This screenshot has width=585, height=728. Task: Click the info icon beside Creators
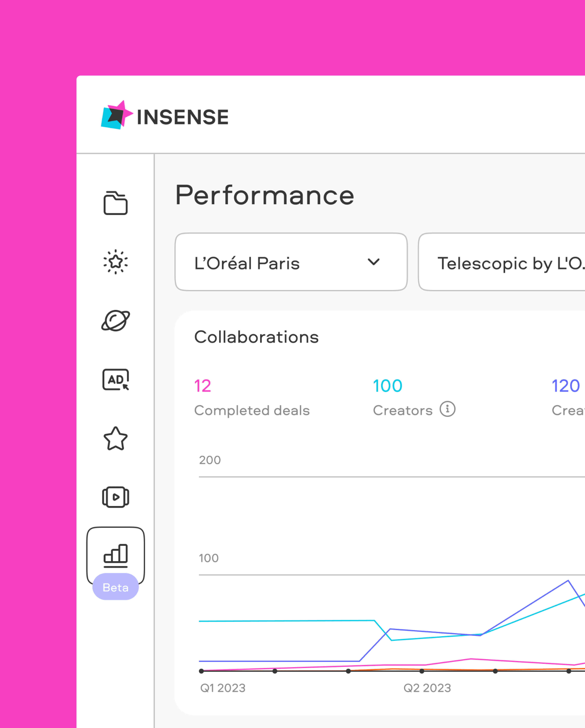click(447, 409)
